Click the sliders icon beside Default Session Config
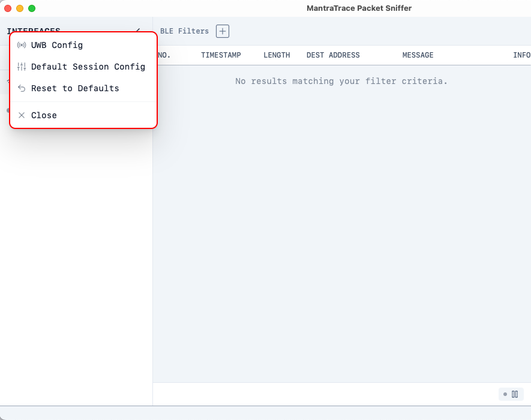Viewport: 531px width, 420px height. (22, 67)
